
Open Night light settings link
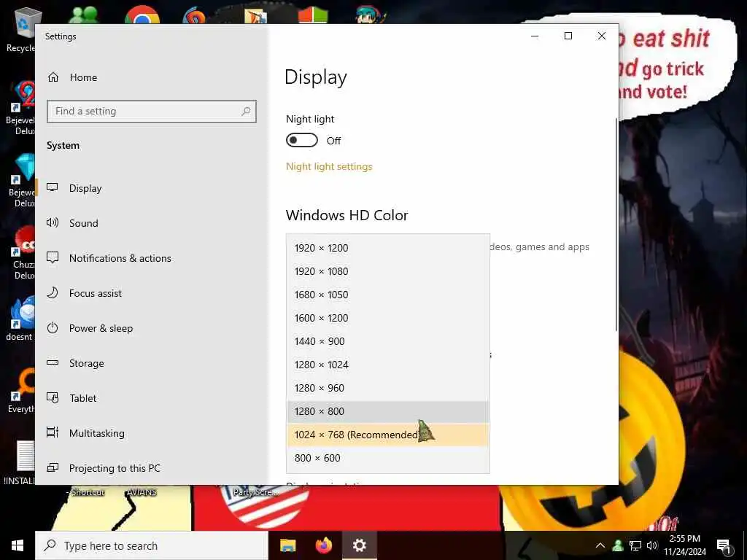click(x=329, y=167)
